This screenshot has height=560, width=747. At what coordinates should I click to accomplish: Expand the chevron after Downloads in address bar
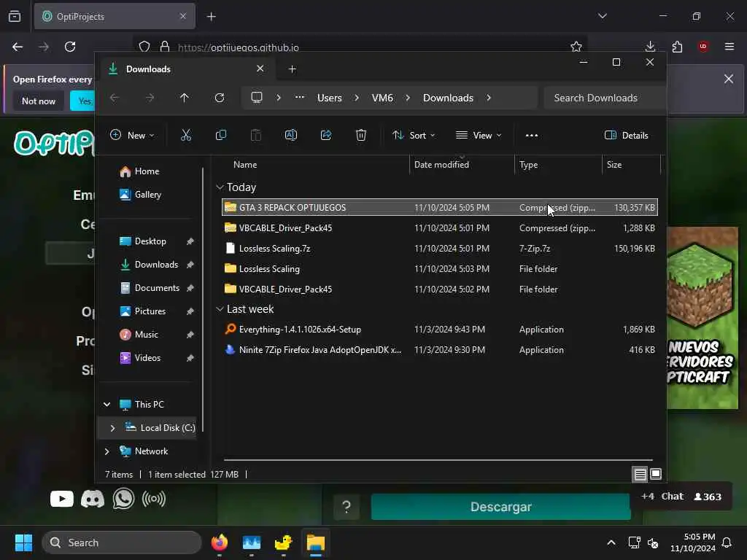tap(488, 98)
